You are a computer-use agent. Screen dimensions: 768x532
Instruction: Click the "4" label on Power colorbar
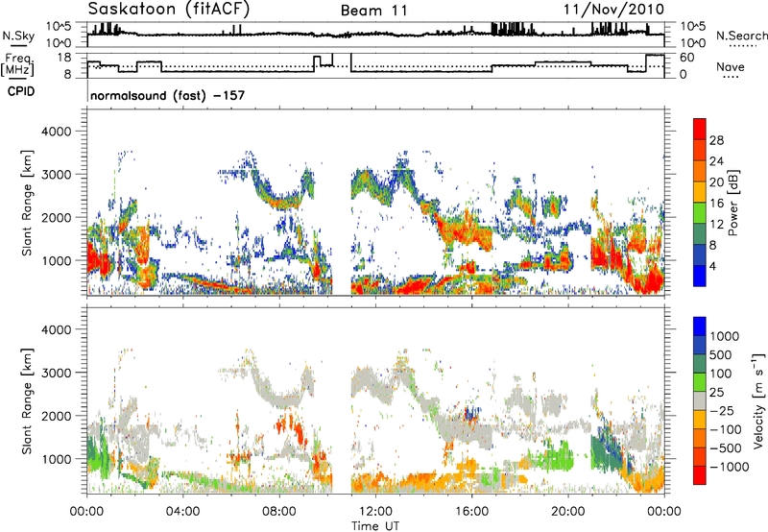(712, 266)
